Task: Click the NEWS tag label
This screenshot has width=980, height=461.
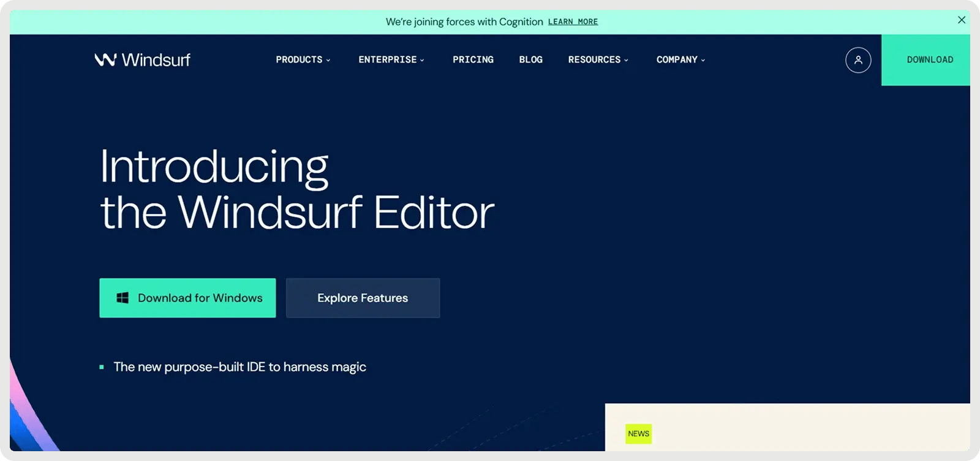Action: (638, 434)
